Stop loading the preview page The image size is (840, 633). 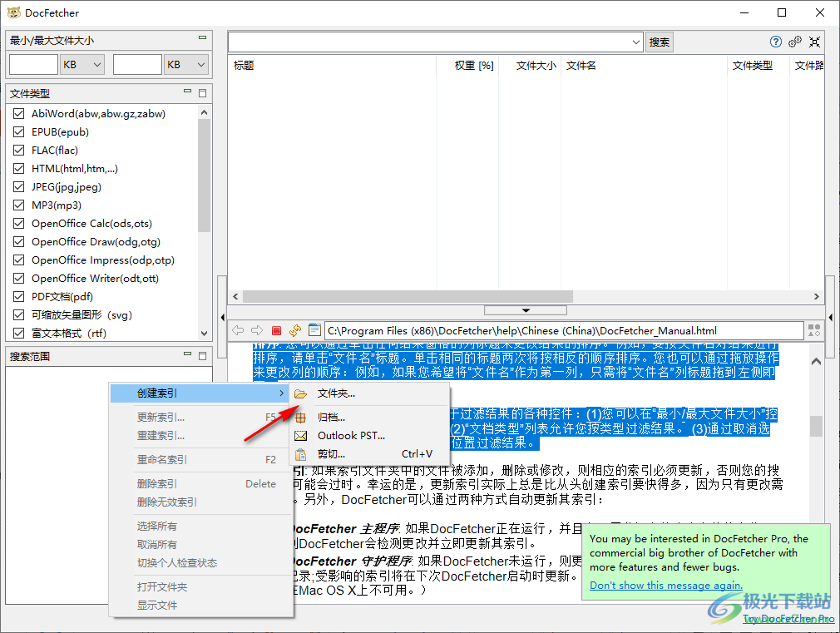pos(276,331)
